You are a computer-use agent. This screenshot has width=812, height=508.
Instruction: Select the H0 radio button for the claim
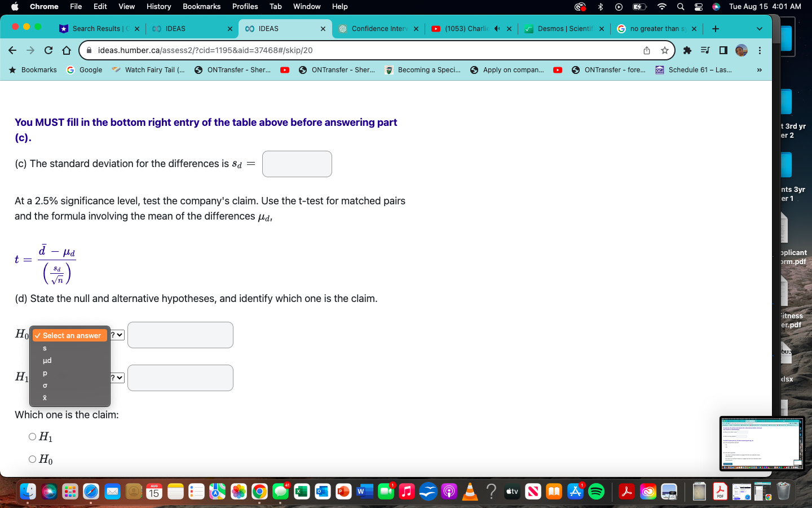pyautogui.click(x=33, y=459)
